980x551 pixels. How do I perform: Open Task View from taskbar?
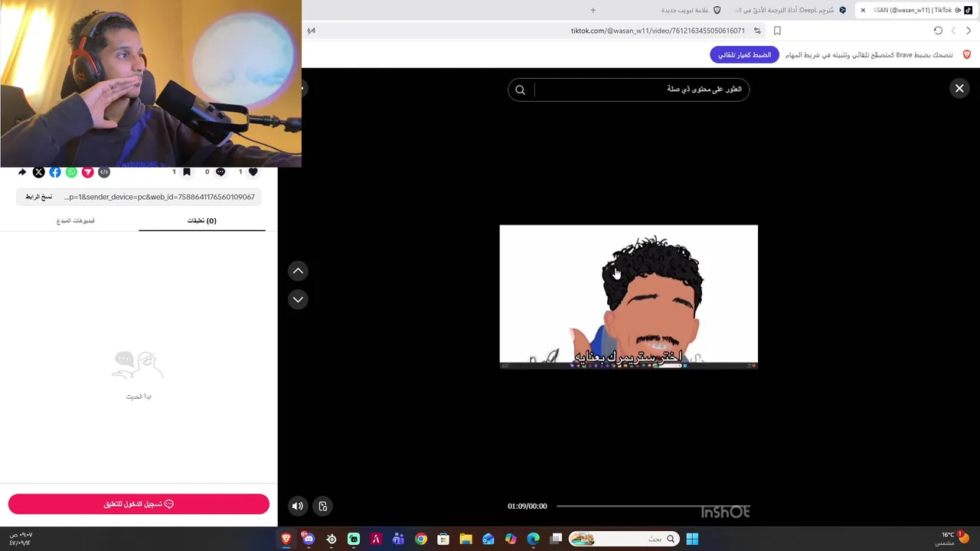pyautogui.click(x=556, y=539)
